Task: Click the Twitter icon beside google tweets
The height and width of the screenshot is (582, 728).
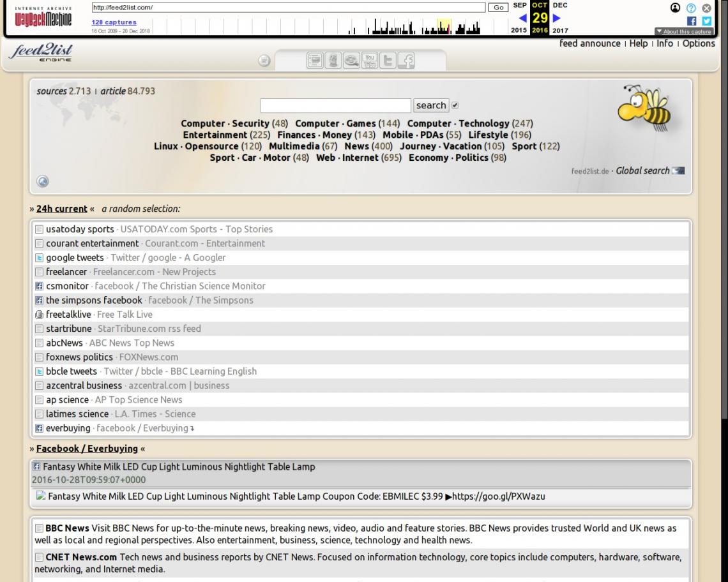Action: pos(40,258)
